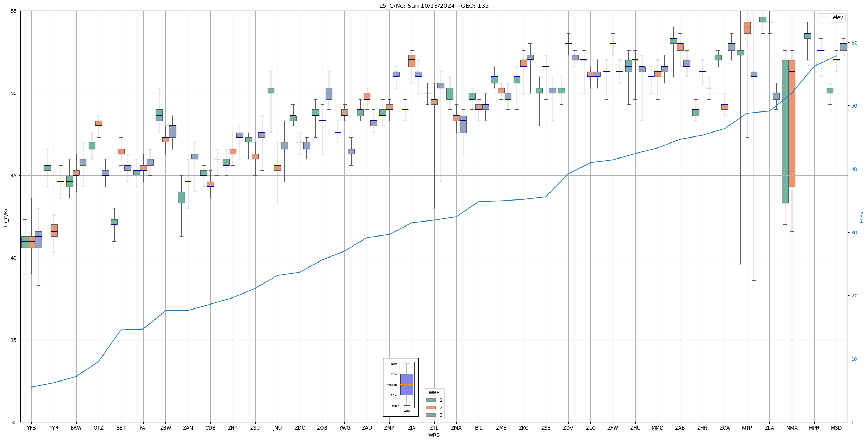Click the green WRE 1 legend swatch
The width and height of the screenshot is (868, 441).
click(430, 400)
